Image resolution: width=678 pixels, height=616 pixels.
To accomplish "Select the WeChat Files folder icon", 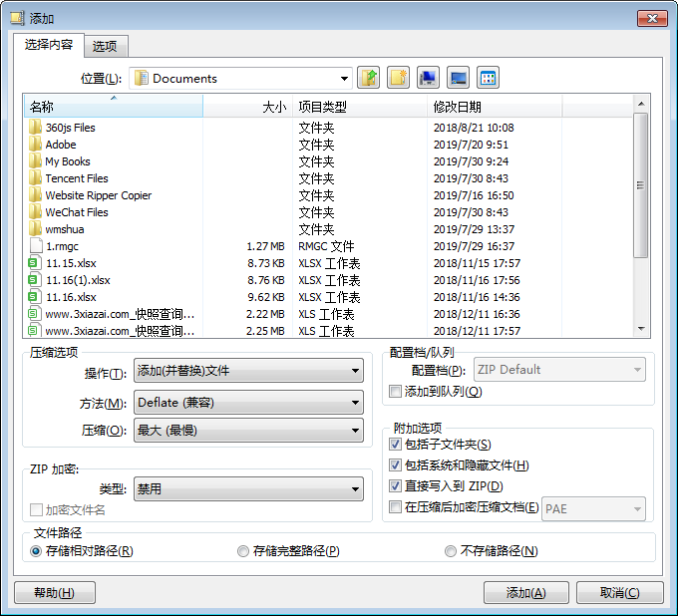I will pyautogui.click(x=35, y=212).
